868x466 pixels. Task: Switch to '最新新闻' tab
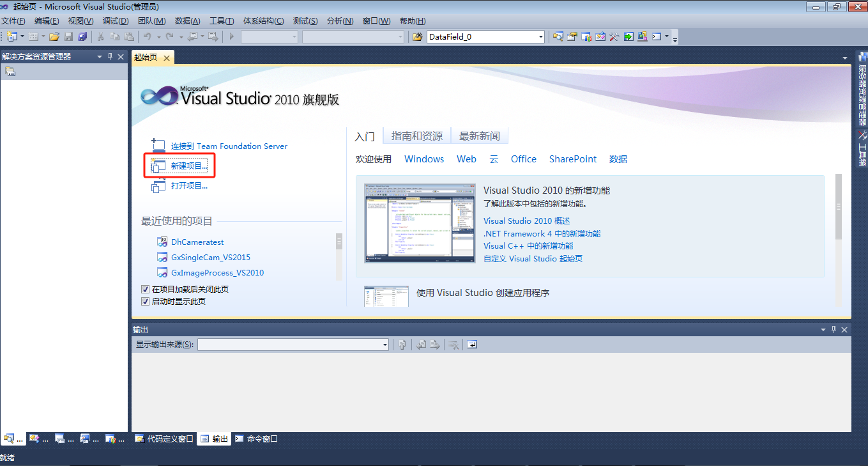pyautogui.click(x=480, y=136)
